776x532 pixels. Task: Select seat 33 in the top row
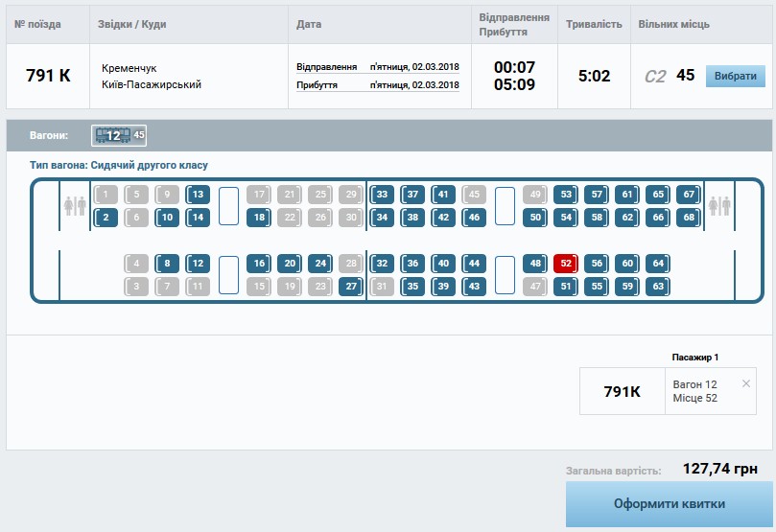pos(382,195)
